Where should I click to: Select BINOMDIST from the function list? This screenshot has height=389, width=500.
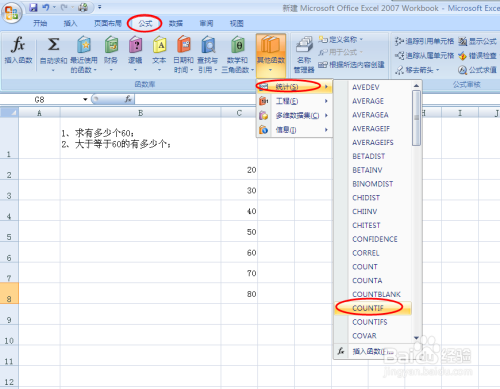373,184
